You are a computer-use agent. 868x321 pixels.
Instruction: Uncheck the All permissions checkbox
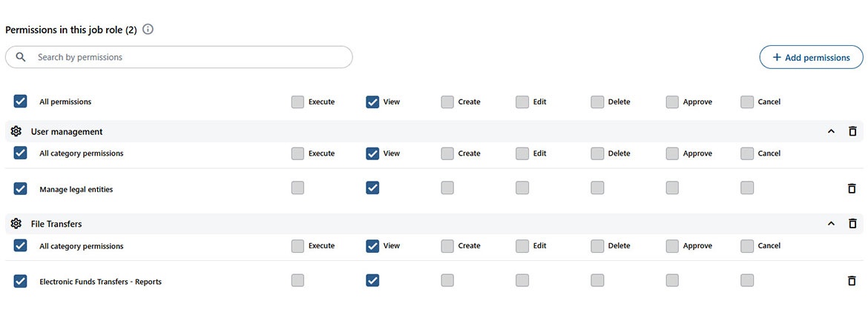[21, 102]
